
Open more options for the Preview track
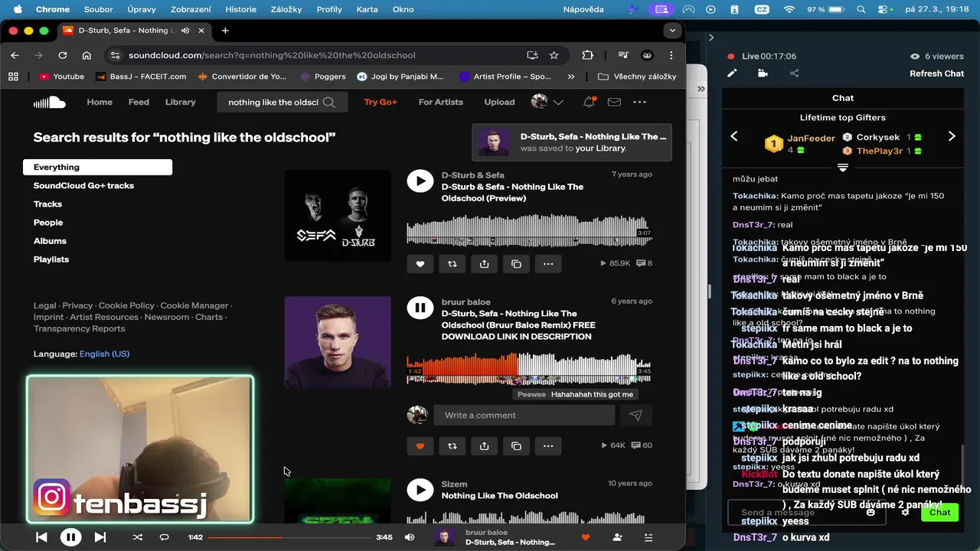pos(548,264)
